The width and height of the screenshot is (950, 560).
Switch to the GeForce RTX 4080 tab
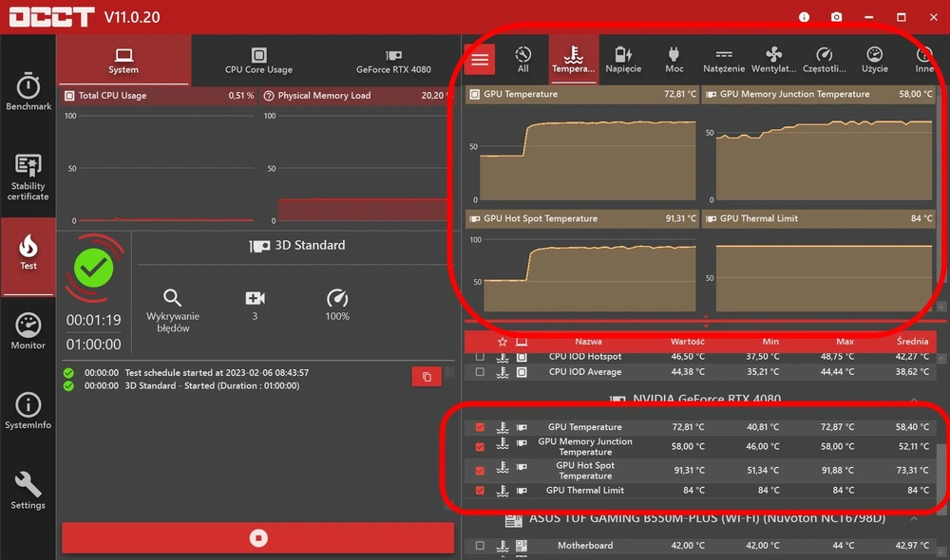click(x=393, y=61)
